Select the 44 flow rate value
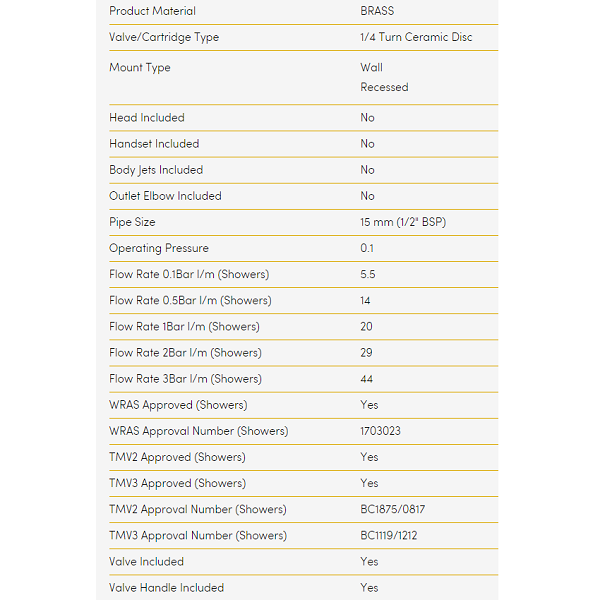The height and width of the screenshot is (600, 600). tap(367, 379)
